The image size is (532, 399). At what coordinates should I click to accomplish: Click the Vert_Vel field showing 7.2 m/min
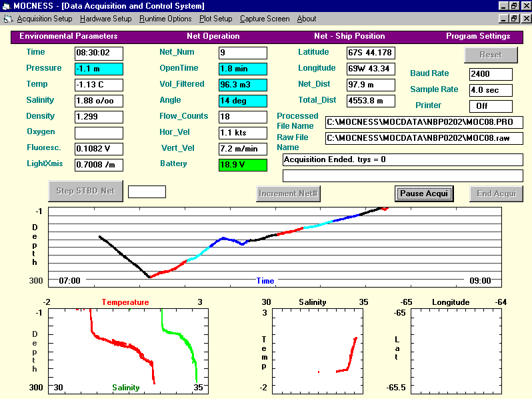243,149
